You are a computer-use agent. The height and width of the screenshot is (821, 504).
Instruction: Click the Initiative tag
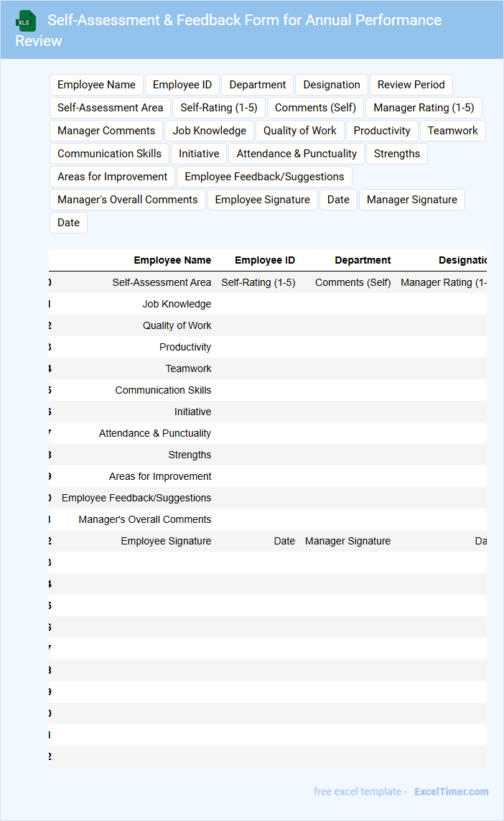(199, 154)
